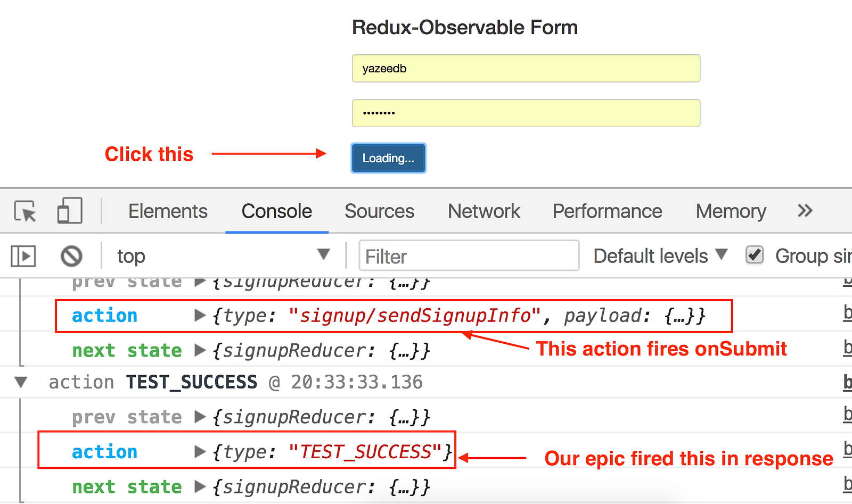
Task: Clear the console with the ban icon
Action: pos(71,256)
